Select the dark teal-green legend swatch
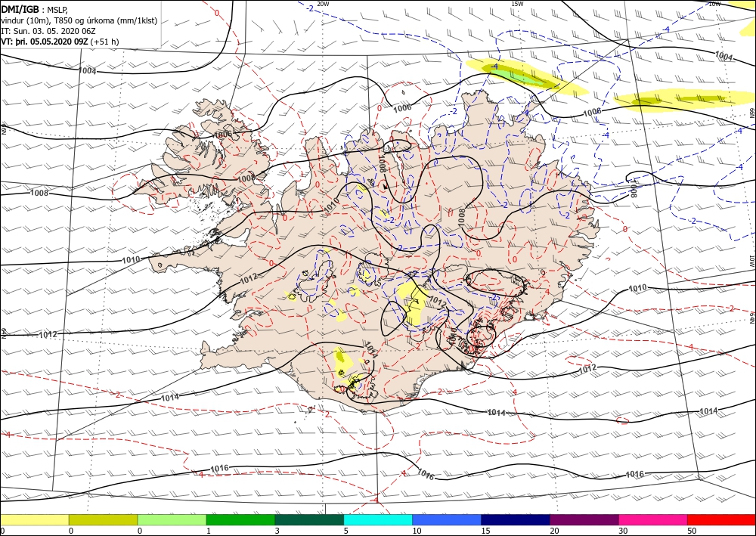Viewport: 756px width, 536px height. point(309,519)
